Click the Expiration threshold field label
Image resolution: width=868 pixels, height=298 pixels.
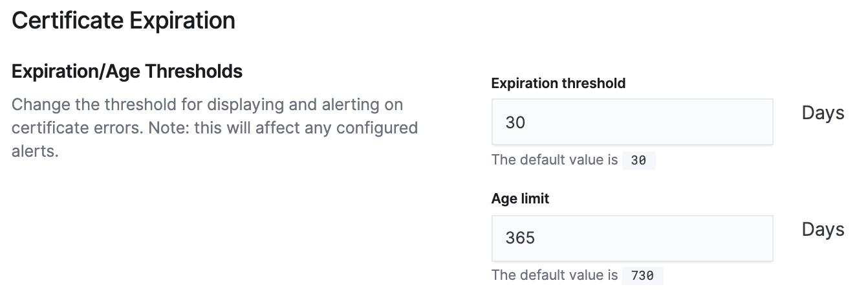click(558, 83)
